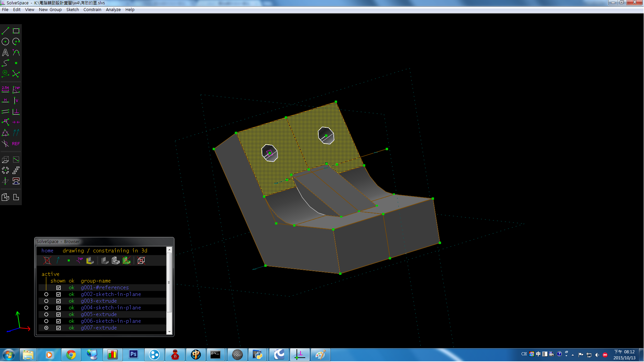Viewport: 644px width, 362px height.
Task: Create new extrude group from toolbar
Action: (5, 160)
